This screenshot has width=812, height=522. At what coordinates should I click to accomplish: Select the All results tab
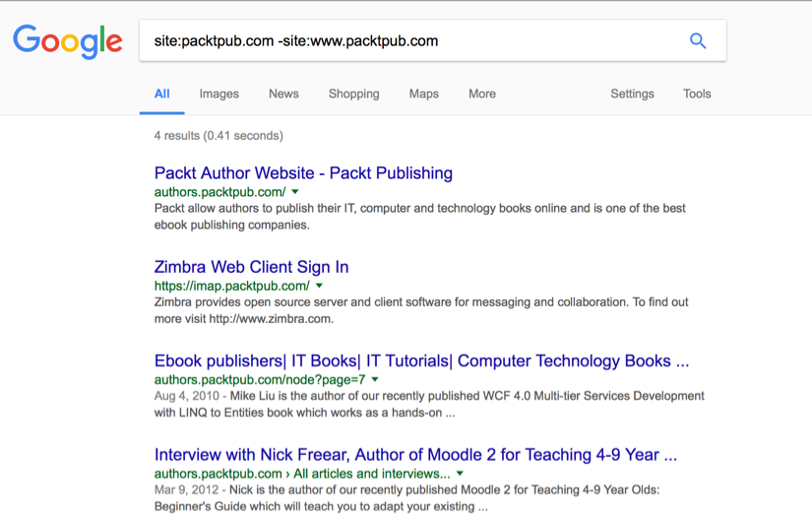tap(161, 94)
